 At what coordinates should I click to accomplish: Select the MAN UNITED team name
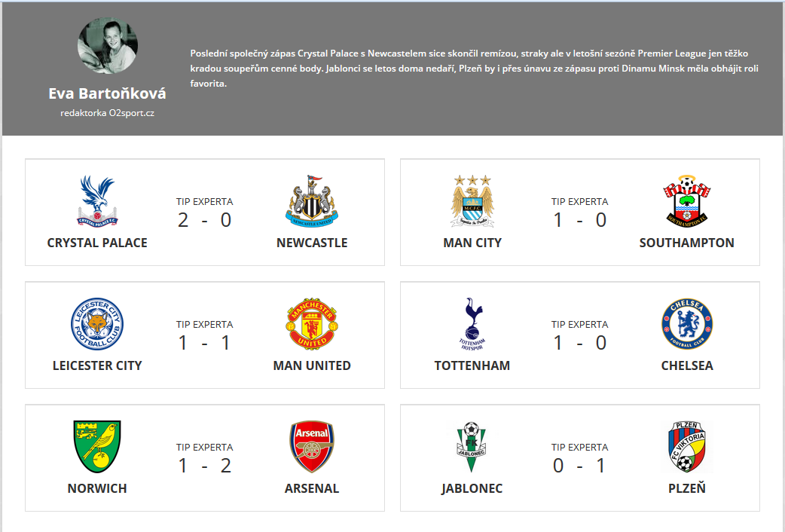[x=312, y=365]
